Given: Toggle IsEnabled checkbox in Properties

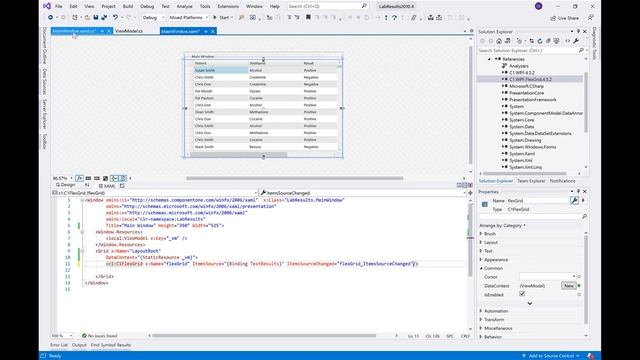Looking at the screenshot, I should click(x=522, y=294).
